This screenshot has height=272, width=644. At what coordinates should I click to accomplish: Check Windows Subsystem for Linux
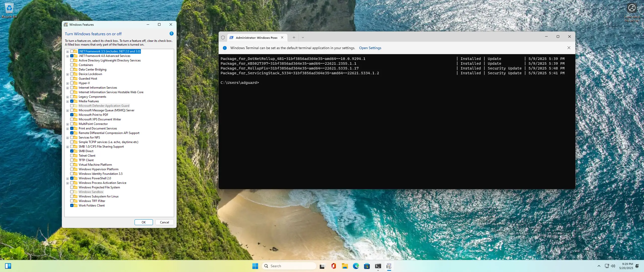(x=72, y=196)
